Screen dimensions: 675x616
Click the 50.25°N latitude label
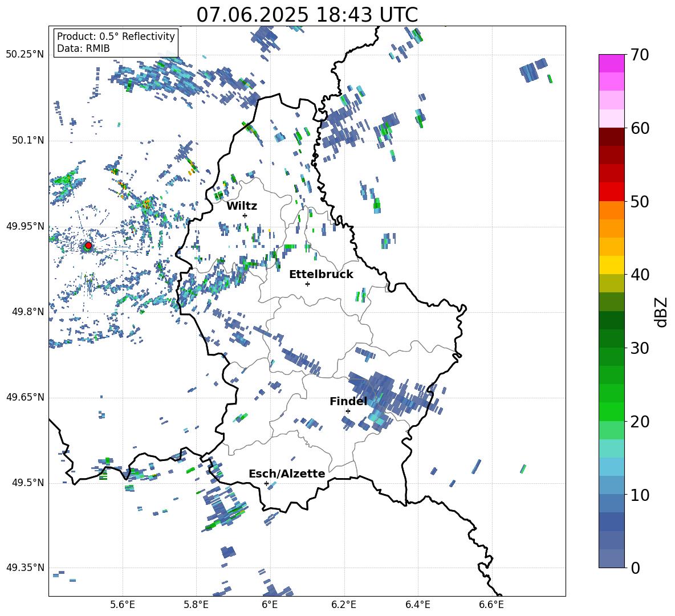pos(25,55)
